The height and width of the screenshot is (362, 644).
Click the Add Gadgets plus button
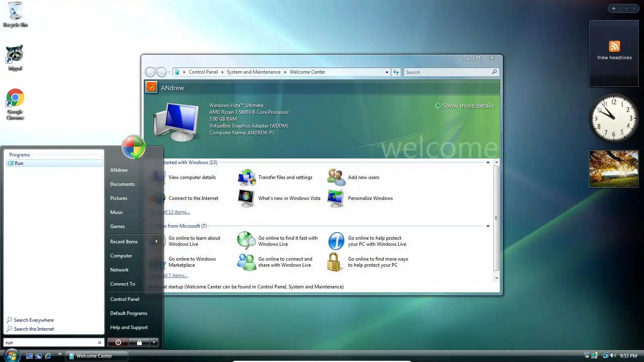coord(614,8)
